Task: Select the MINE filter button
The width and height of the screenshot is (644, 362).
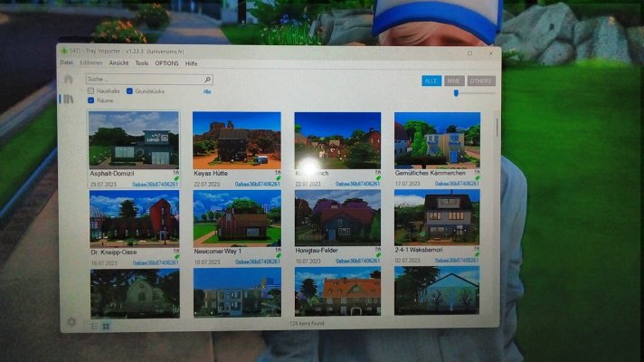Action: tap(454, 81)
